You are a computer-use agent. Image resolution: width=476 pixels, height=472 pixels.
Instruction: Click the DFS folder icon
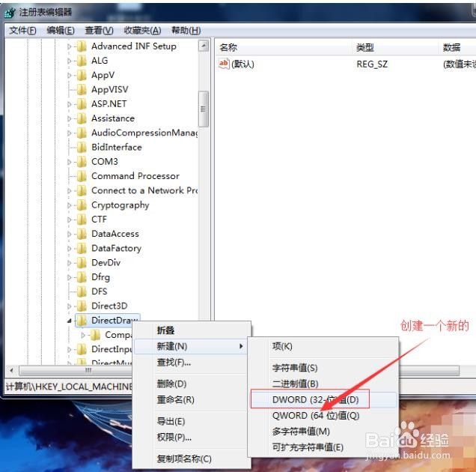(82, 291)
